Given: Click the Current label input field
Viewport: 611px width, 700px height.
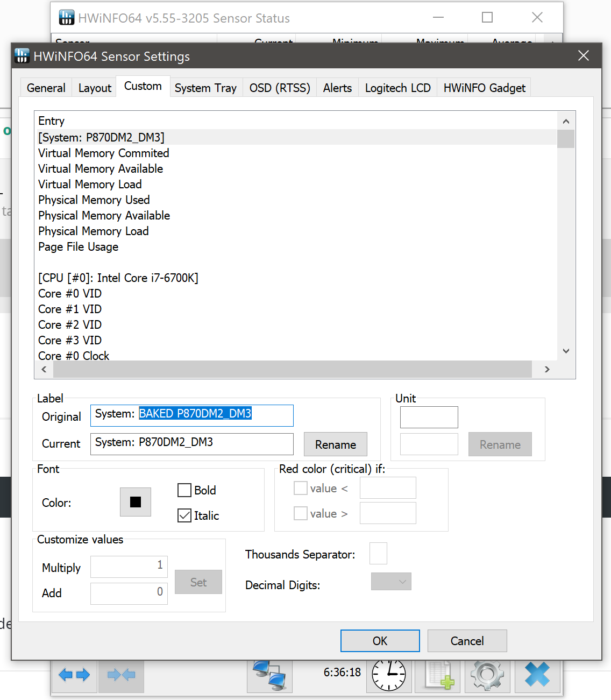Looking at the screenshot, I should click(x=192, y=444).
